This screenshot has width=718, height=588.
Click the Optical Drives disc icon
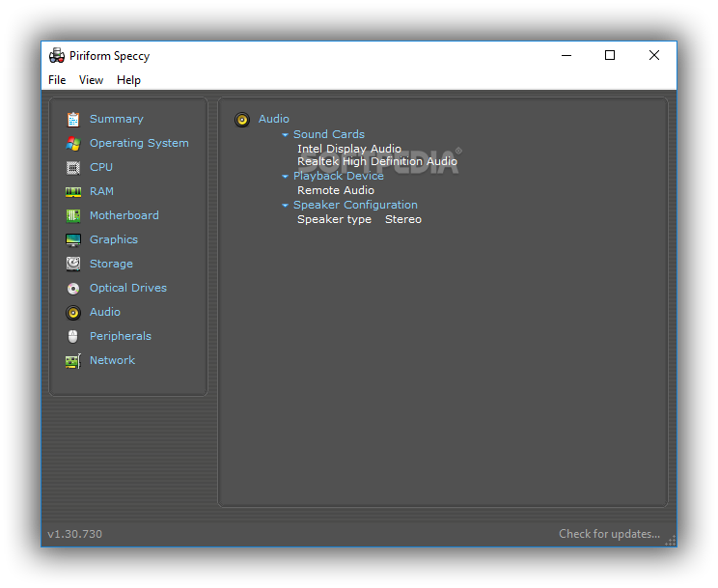pyautogui.click(x=73, y=289)
